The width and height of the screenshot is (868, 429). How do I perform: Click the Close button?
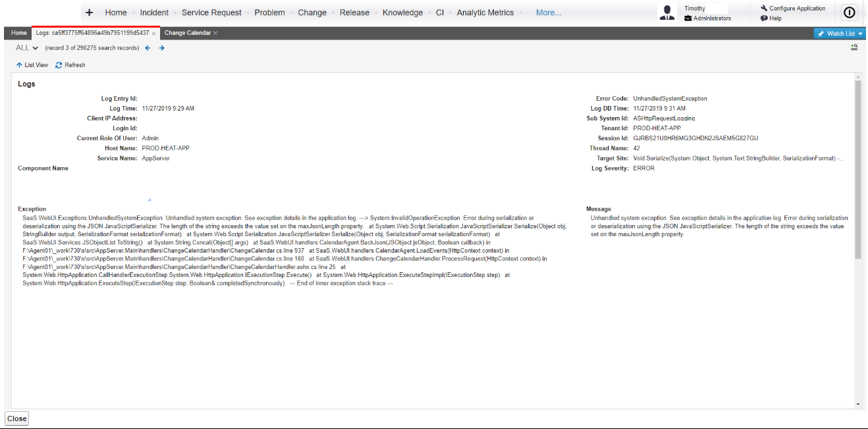(x=16, y=418)
